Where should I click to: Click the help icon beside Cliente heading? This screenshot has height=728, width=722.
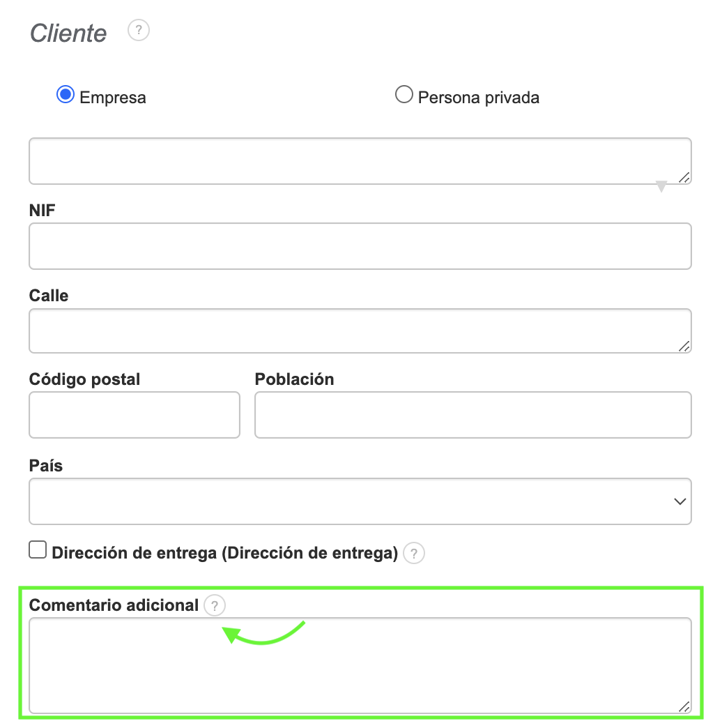(x=139, y=31)
